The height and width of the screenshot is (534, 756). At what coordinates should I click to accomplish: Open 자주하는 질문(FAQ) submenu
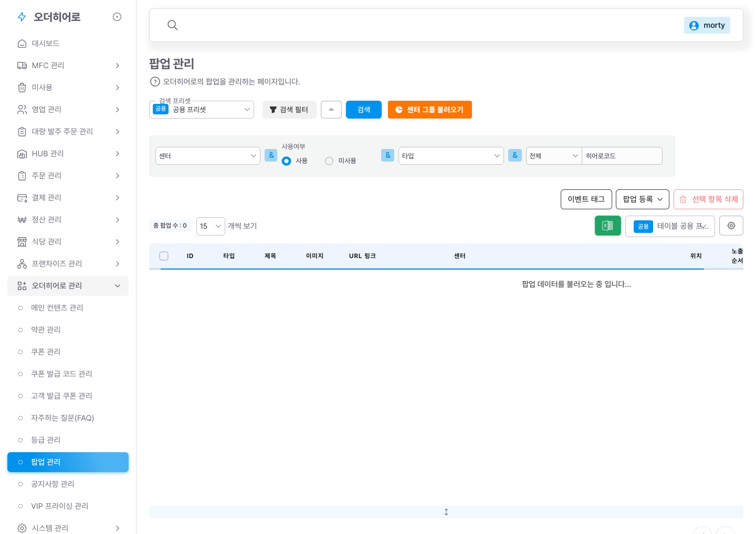click(68, 418)
